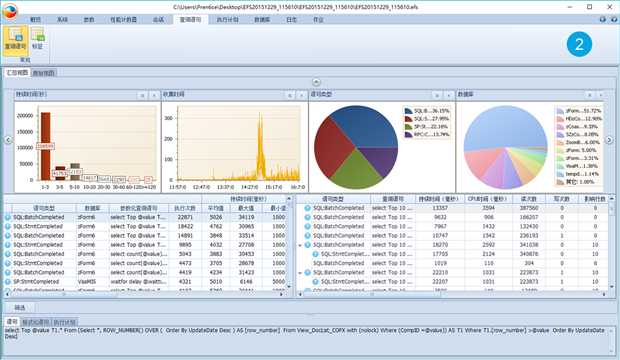Screen dimensions: 620x360
Task: Collapse the detail row with duration 18270
Action: 300,245
